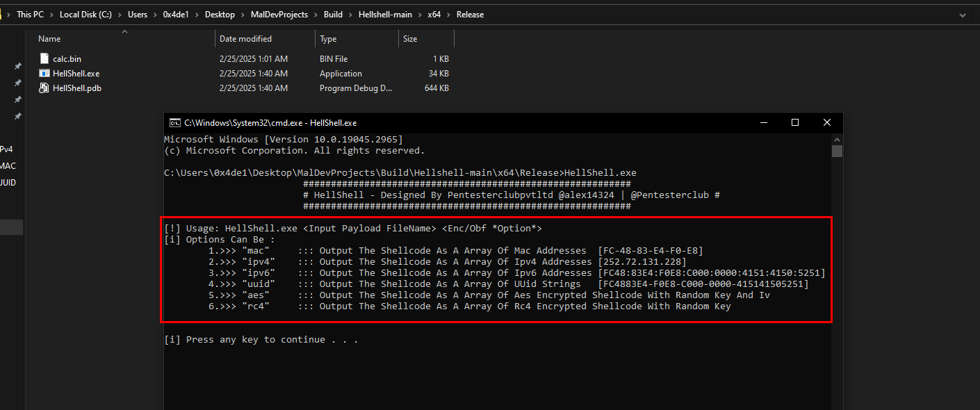Click the "Usage: HellShell.exe" line in terminal
The image size is (980, 410).
click(353, 229)
